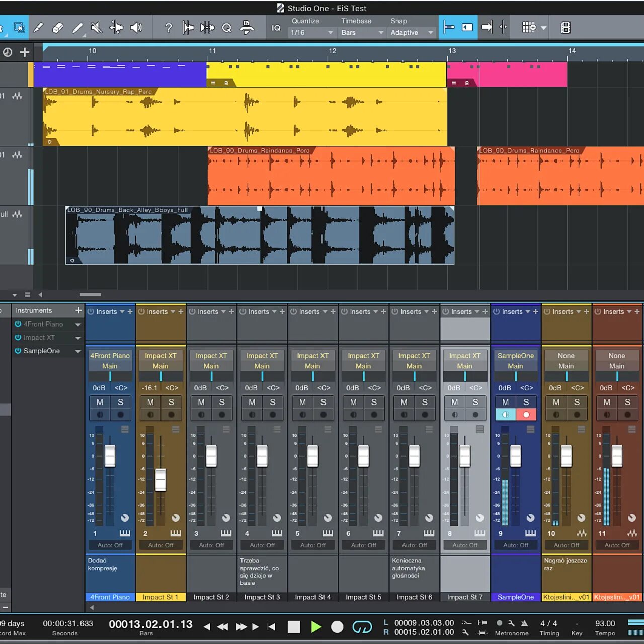The height and width of the screenshot is (644, 644).
Task: Click the IQ input quantize icon
Action: (276, 28)
